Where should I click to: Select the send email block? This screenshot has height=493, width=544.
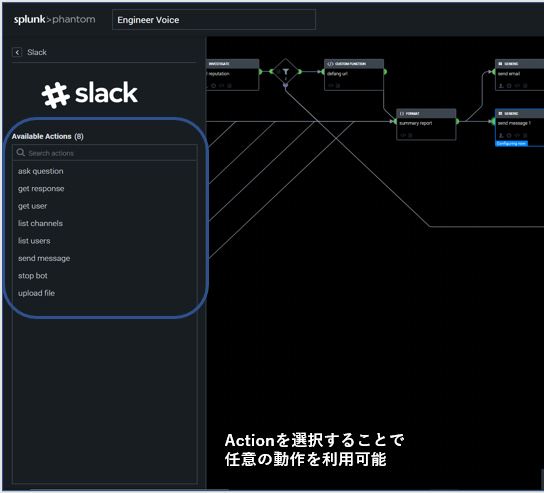click(520, 75)
